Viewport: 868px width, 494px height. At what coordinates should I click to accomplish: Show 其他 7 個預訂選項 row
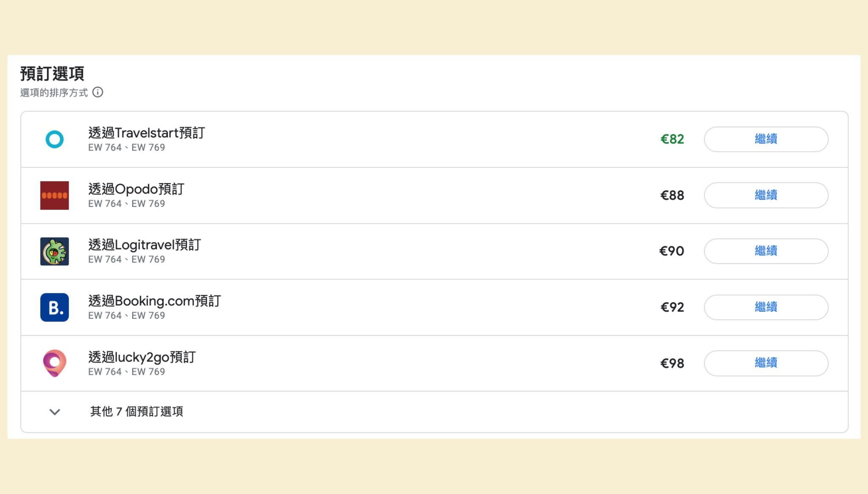[434, 412]
